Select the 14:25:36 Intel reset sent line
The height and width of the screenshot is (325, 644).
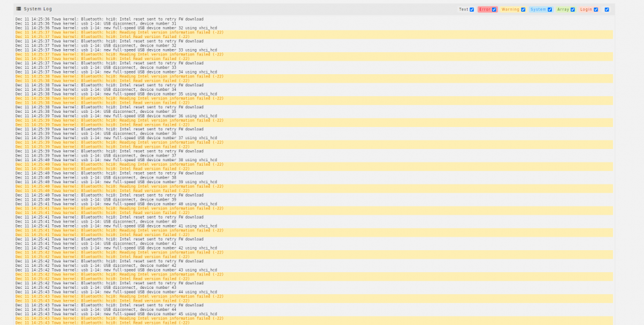coord(109,19)
